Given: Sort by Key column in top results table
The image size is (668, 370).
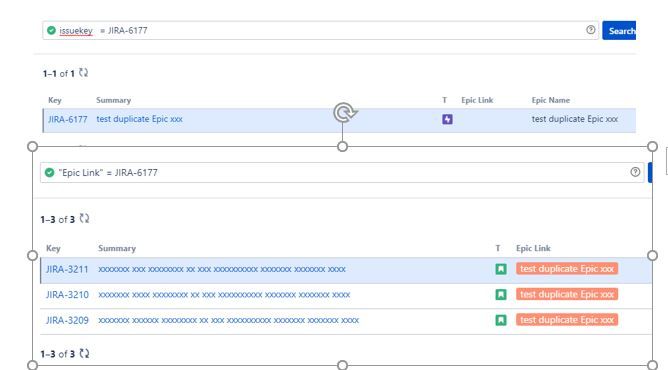Looking at the screenshot, I should (55, 100).
